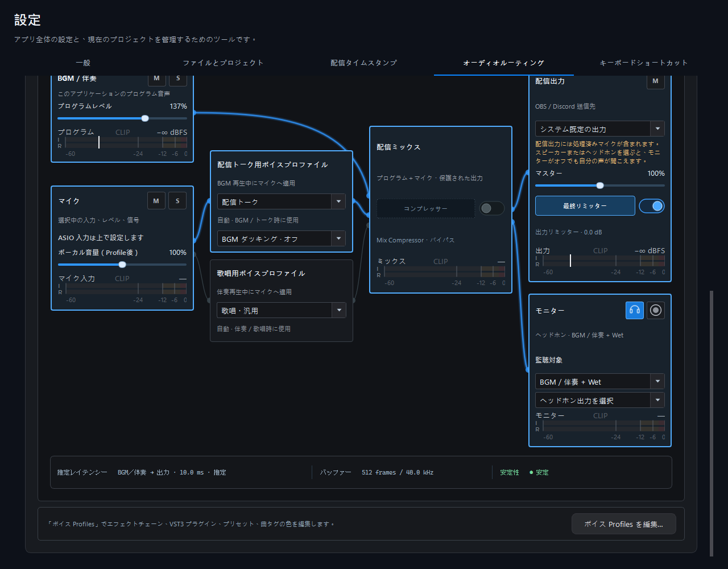Screen dimensions: 728x569
Task: Click the コンプレッサー button
Action: pyautogui.click(x=425, y=208)
